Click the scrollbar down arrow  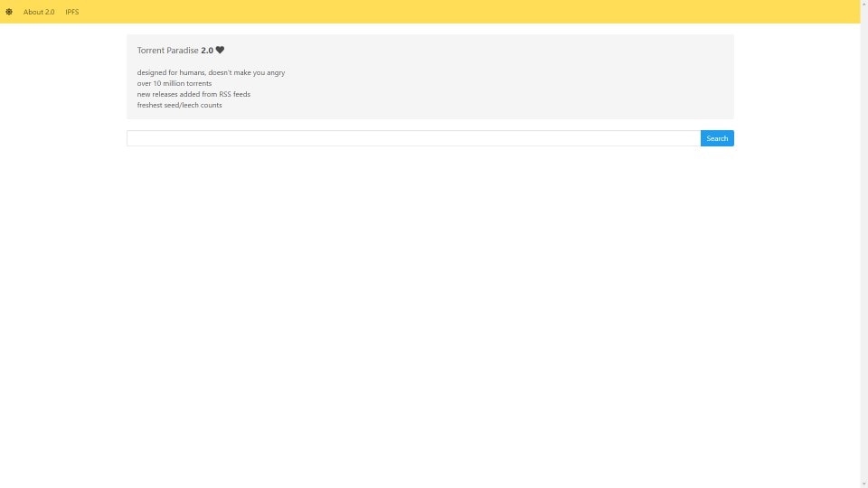point(864,484)
